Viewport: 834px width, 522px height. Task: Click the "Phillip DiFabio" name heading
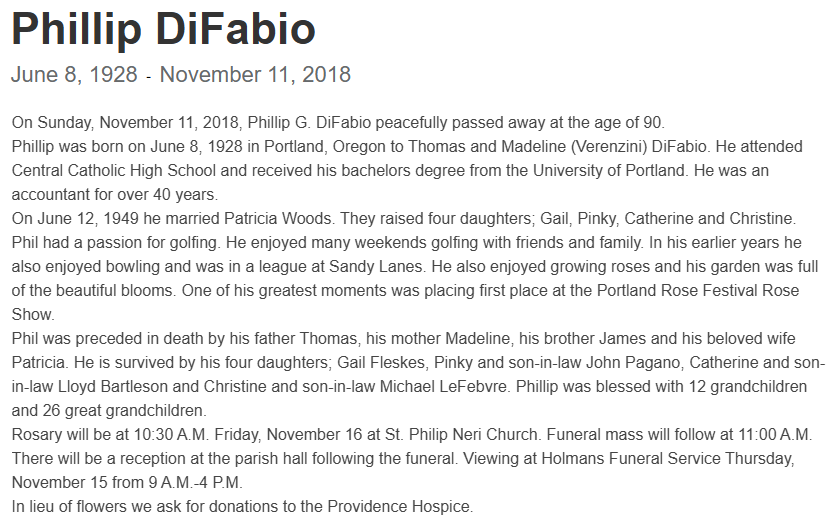click(x=163, y=30)
